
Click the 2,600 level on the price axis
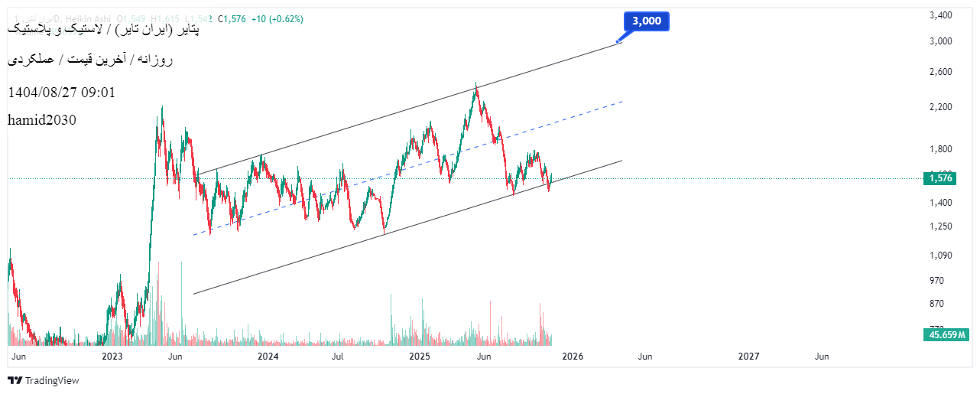[939, 72]
